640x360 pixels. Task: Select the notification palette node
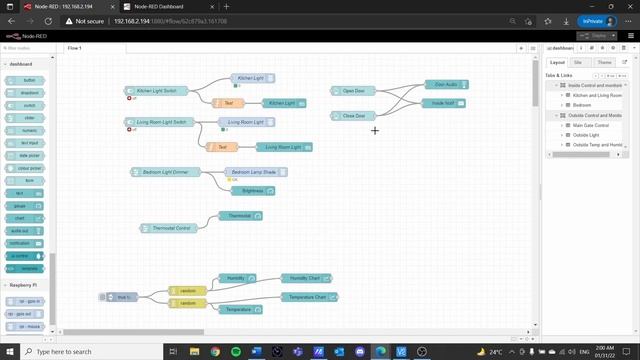(25, 244)
